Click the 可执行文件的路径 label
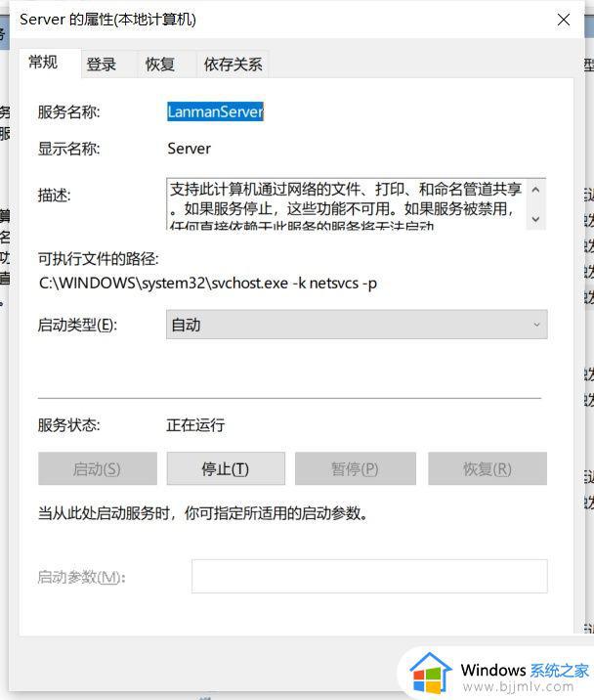 pos(98,258)
